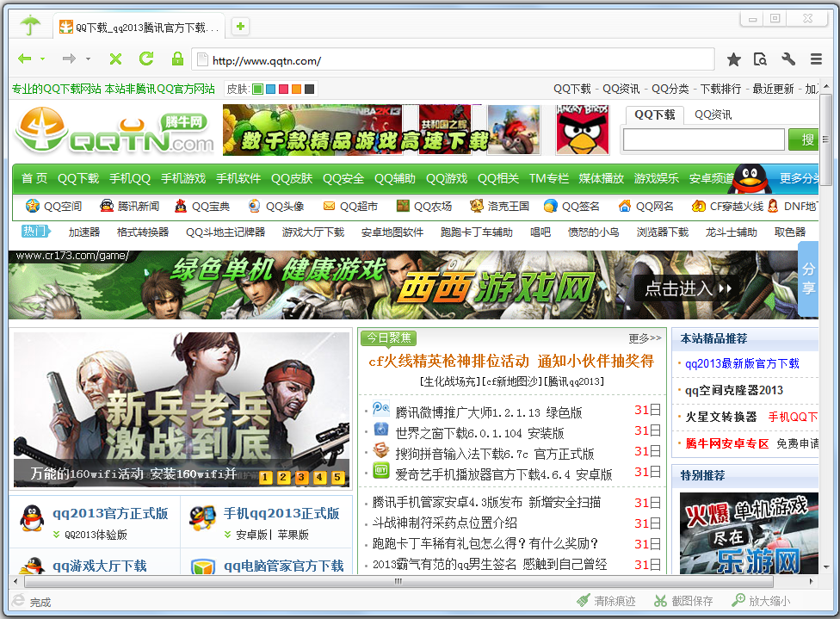Viewport: 840px width, 619px height.
Task: Switch to the QQ下载 search tab
Action: pyautogui.click(x=655, y=115)
